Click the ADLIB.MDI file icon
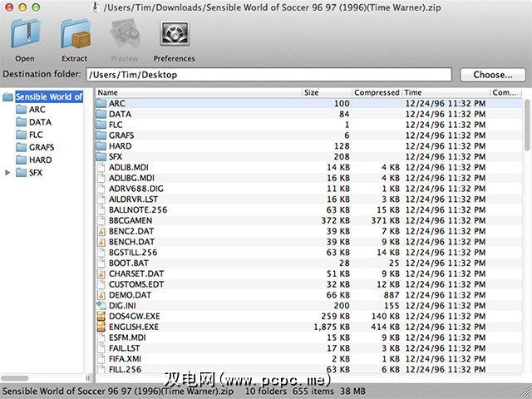The height and width of the screenshot is (399, 532). (x=101, y=167)
